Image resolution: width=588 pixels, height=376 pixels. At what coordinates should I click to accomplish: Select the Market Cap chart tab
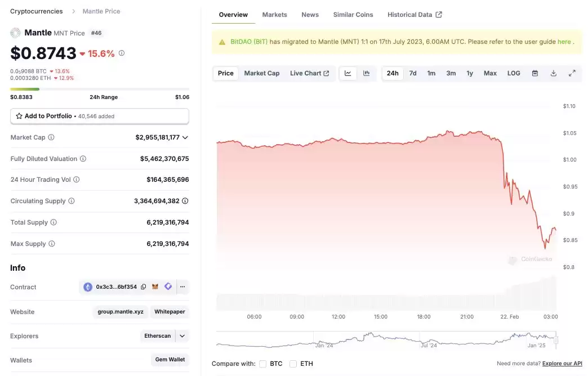tap(262, 73)
